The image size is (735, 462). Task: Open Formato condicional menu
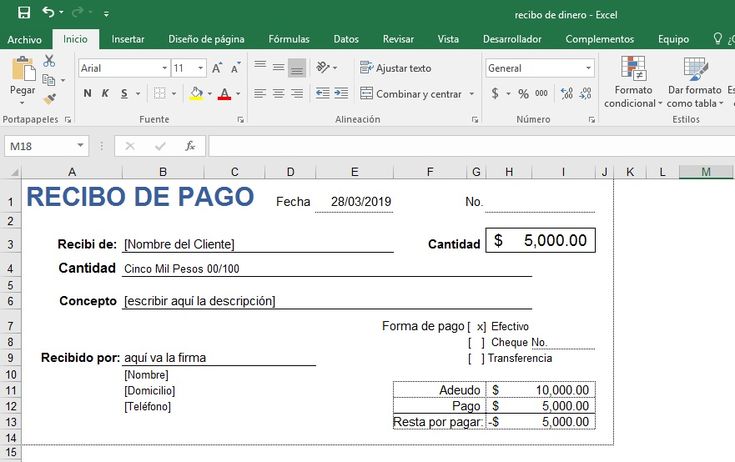point(633,82)
